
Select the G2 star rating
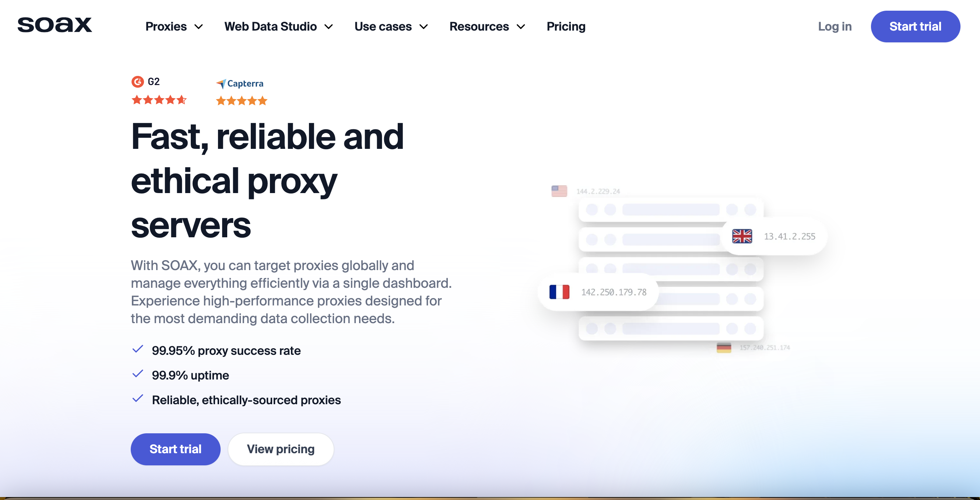tap(159, 100)
